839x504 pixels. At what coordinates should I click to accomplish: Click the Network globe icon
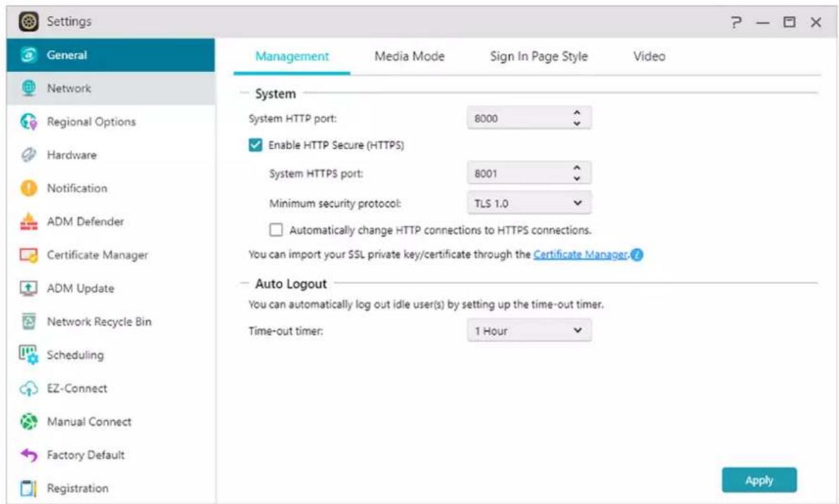click(28, 87)
